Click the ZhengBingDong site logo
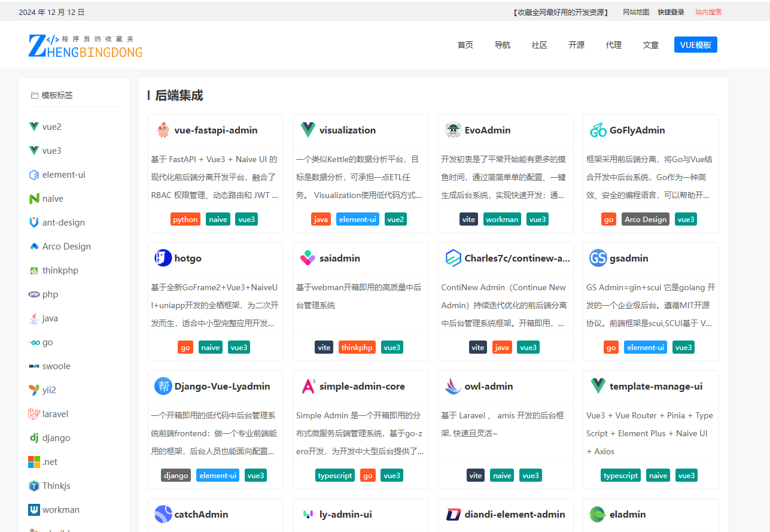770x532 pixels. (x=86, y=45)
